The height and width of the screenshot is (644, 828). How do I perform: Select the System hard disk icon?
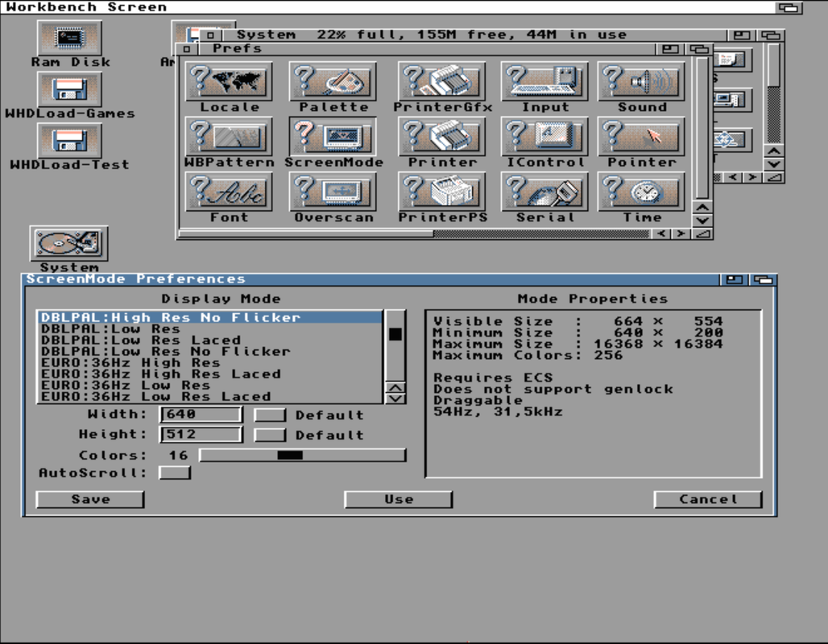[69, 243]
